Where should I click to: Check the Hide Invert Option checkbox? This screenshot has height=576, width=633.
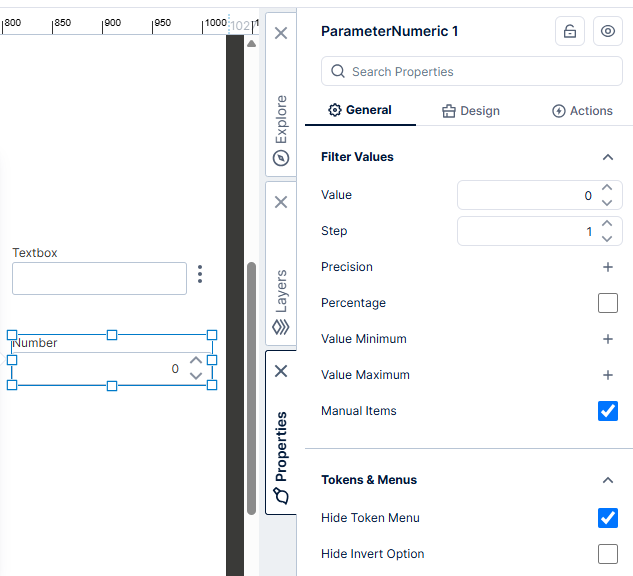608,554
